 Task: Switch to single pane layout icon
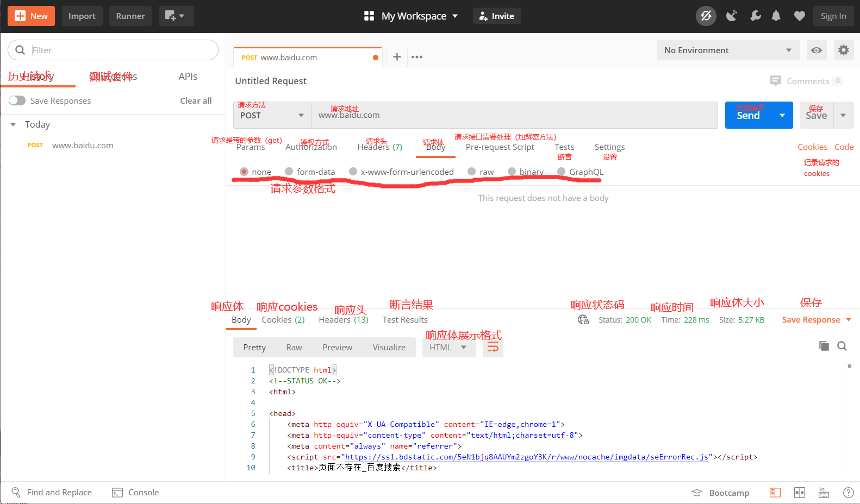pyautogui.click(x=775, y=493)
